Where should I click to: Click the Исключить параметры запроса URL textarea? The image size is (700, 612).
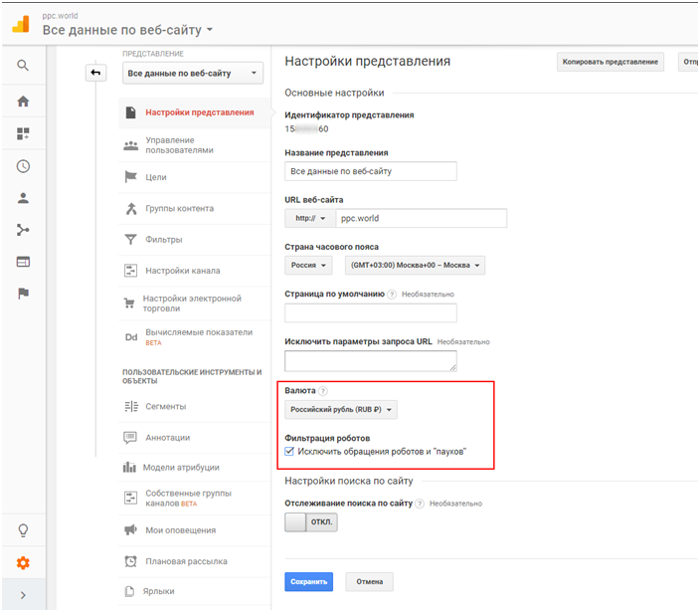(371, 361)
